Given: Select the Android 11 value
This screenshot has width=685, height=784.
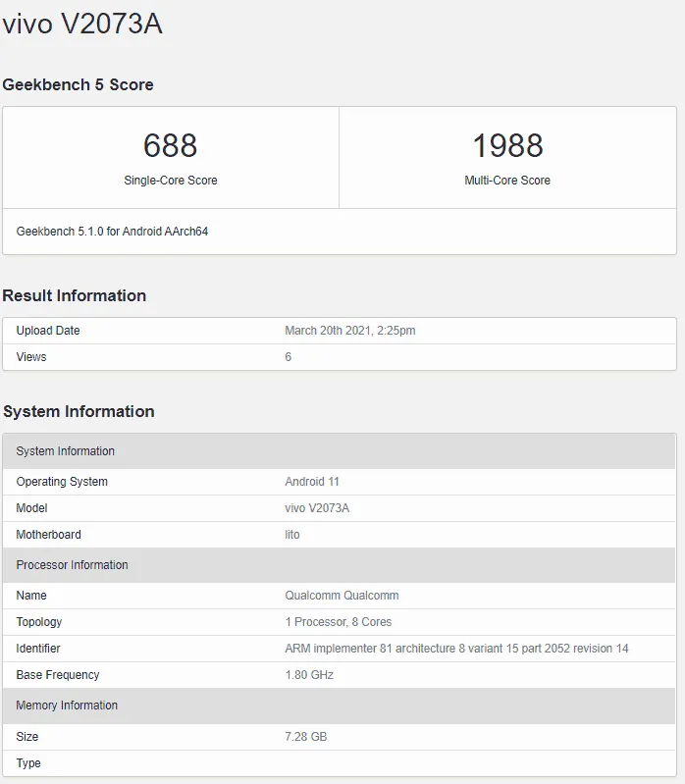Looking at the screenshot, I should pos(312,482).
